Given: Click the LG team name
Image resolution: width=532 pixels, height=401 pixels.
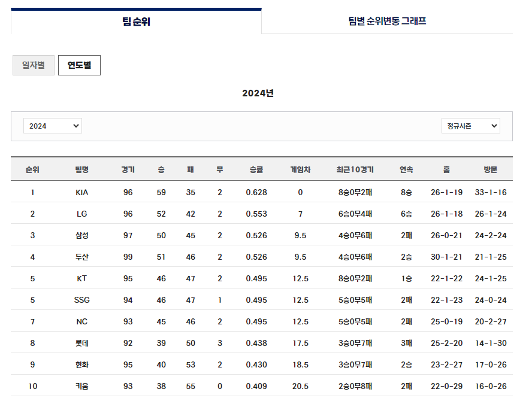Looking at the screenshot, I should pos(81,214).
